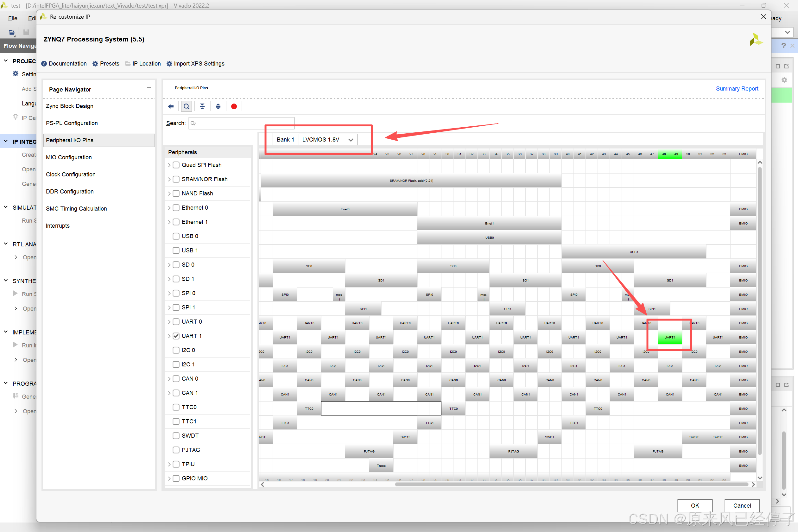This screenshot has width=798, height=532.
Task: Go to the MIO Configuration page
Action: (69, 157)
